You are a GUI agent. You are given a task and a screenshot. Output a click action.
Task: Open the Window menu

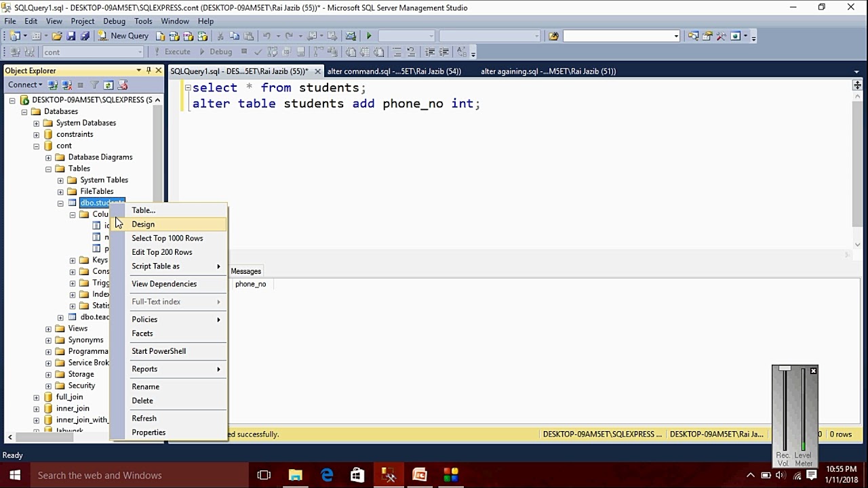pyautogui.click(x=175, y=21)
